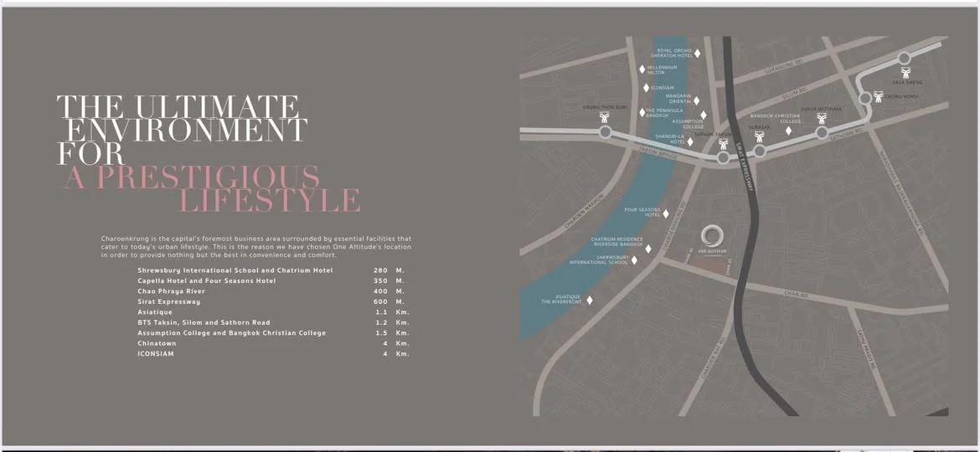Click the Royal Orchid Sheraton Hotel diamond marker
The height and width of the screenshot is (452, 980).
click(697, 54)
